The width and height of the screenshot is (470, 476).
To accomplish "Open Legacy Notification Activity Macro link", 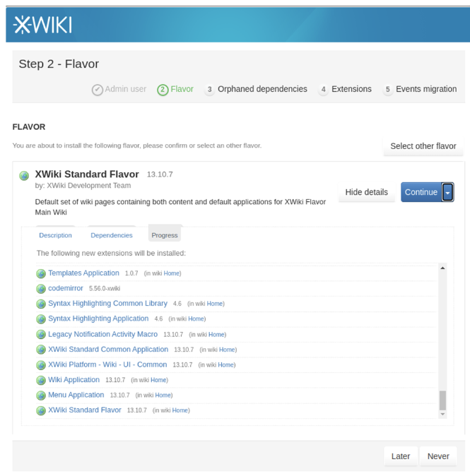I will pyautogui.click(x=102, y=334).
